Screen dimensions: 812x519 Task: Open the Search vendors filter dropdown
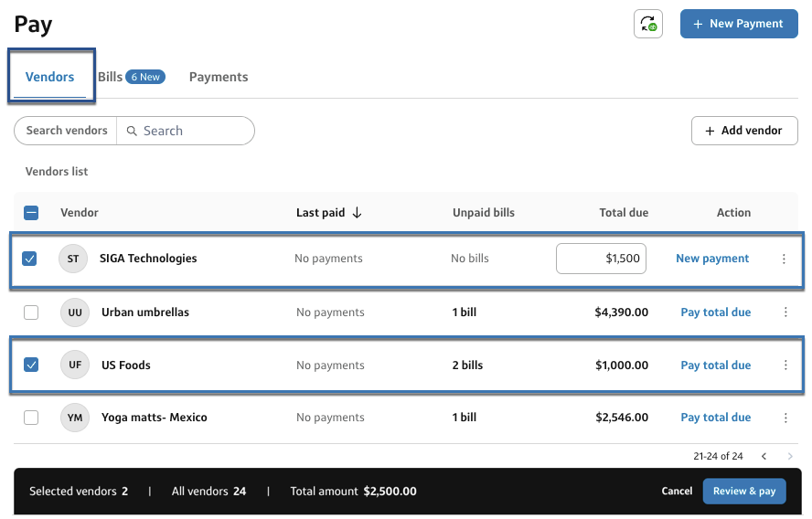(x=67, y=131)
